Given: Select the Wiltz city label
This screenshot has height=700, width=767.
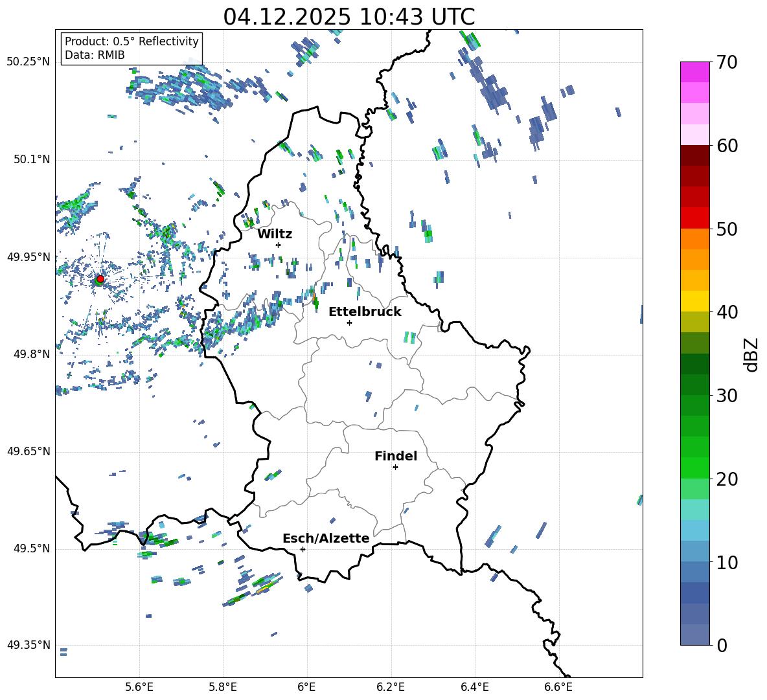Looking at the screenshot, I should pyautogui.click(x=275, y=234).
